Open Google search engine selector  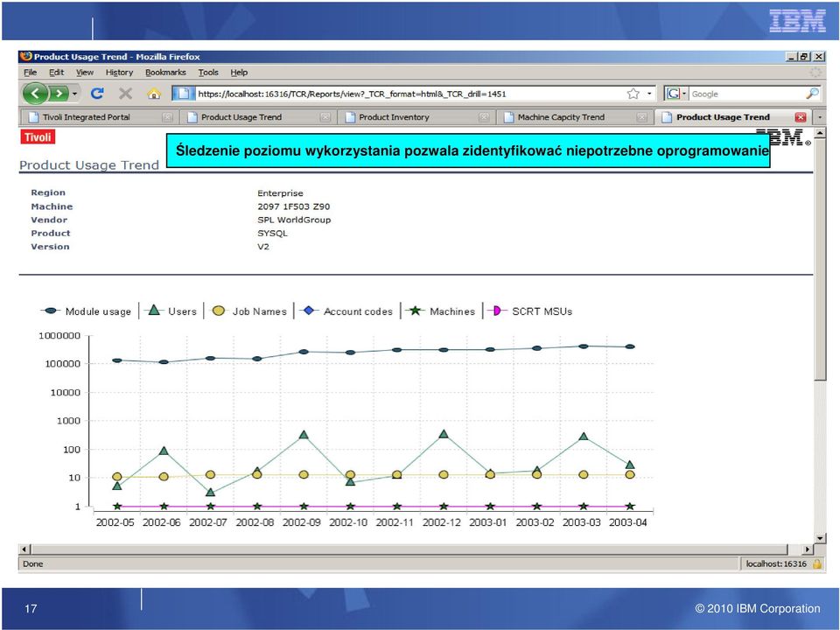(x=676, y=94)
